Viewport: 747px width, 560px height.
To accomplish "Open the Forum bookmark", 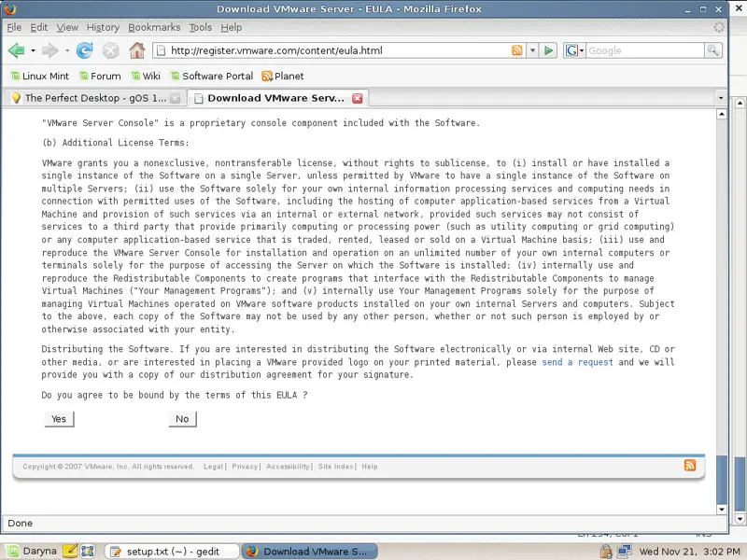I will [x=100, y=77].
